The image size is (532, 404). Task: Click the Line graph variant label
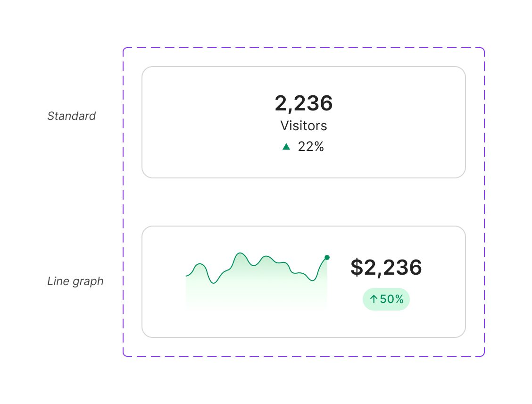click(x=75, y=281)
